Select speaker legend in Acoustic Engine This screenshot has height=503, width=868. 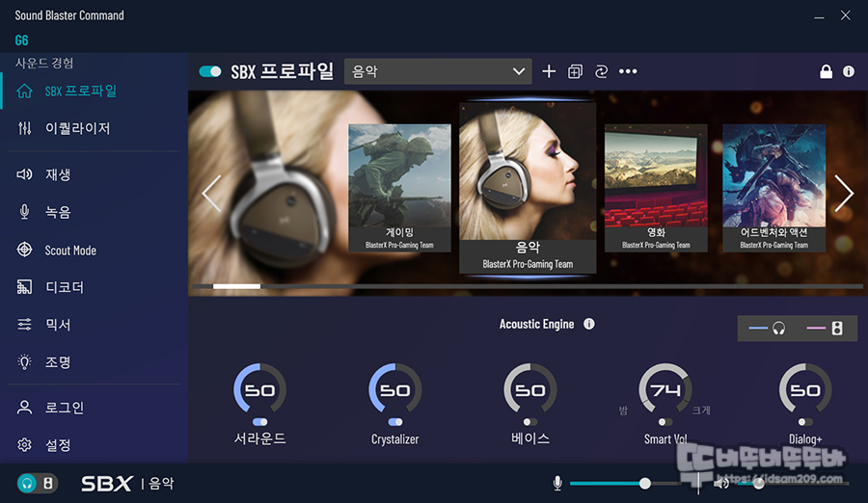point(825,329)
